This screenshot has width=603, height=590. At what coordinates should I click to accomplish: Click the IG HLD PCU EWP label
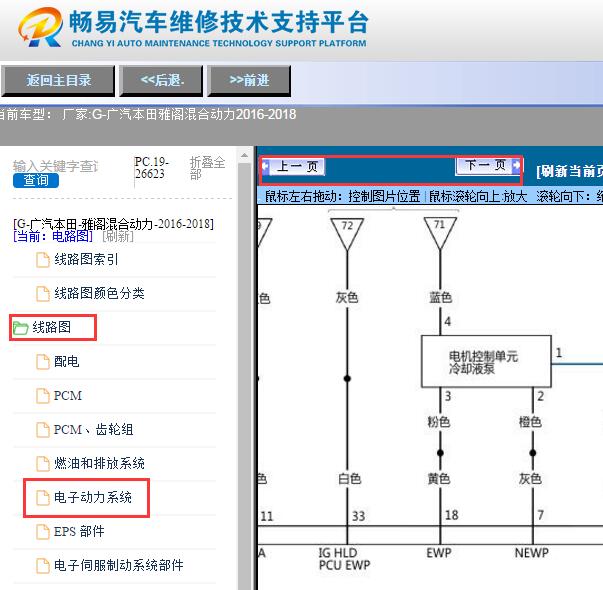(x=344, y=559)
